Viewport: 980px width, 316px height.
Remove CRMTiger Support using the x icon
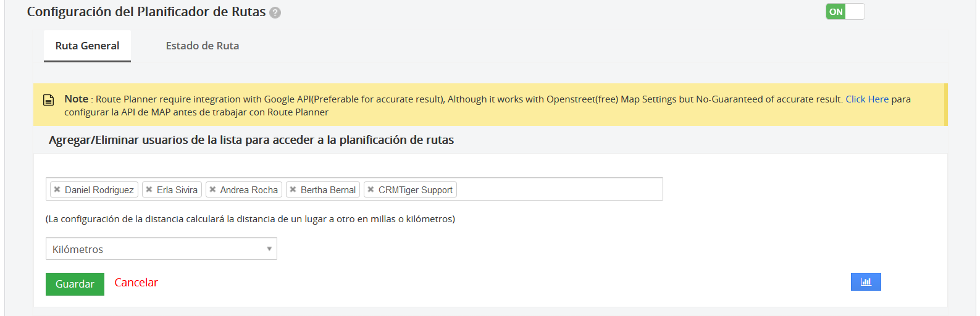coord(371,189)
